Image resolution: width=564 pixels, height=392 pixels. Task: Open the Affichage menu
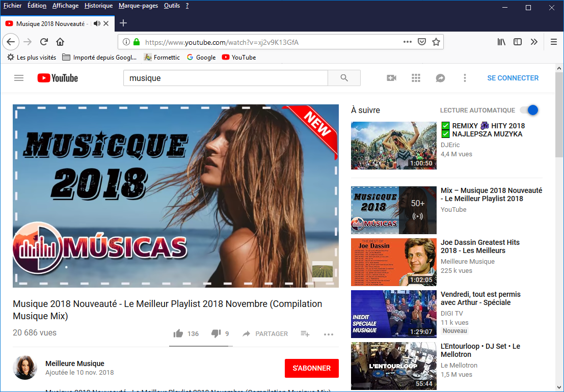(65, 6)
